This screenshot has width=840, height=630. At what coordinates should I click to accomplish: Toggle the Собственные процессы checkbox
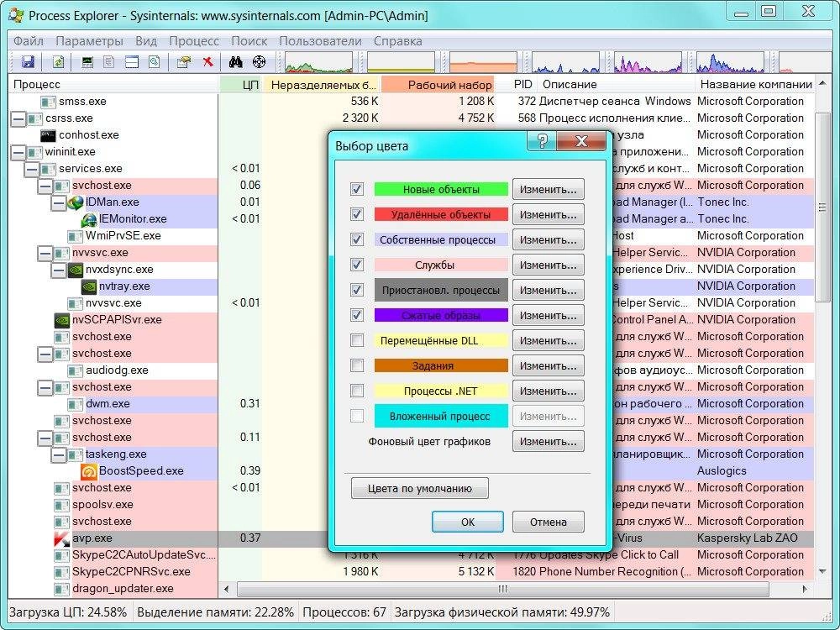pyautogui.click(x=357, y=239)
